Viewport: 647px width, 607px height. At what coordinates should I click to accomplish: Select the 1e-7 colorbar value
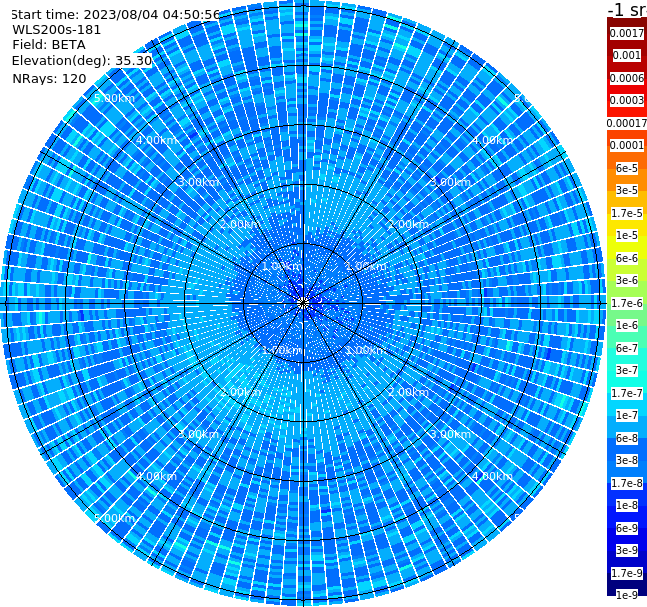click(x=627, y=415)
